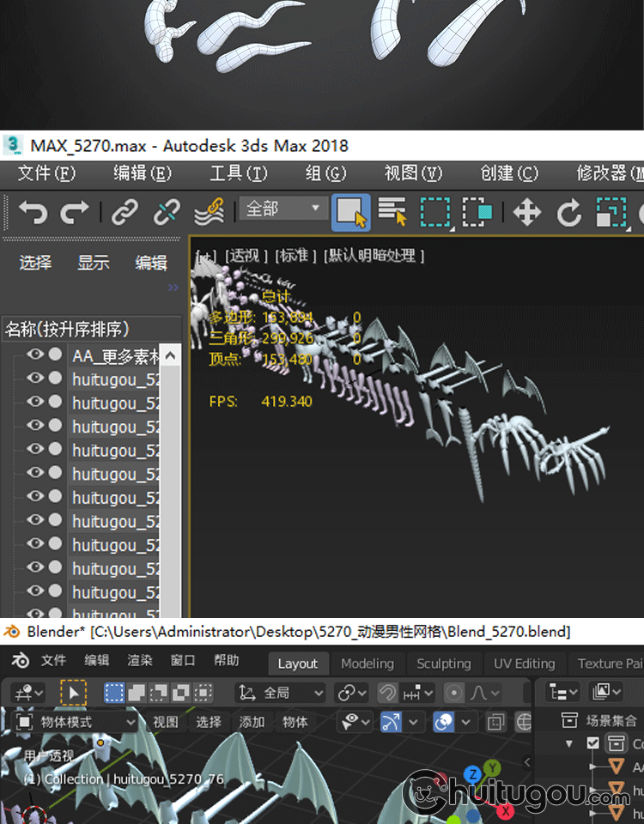The width and height of the screenshot is (644, 824).
Task: Hide the AA_更多素材 object via eye icon
Action: (x=35, y=354)
